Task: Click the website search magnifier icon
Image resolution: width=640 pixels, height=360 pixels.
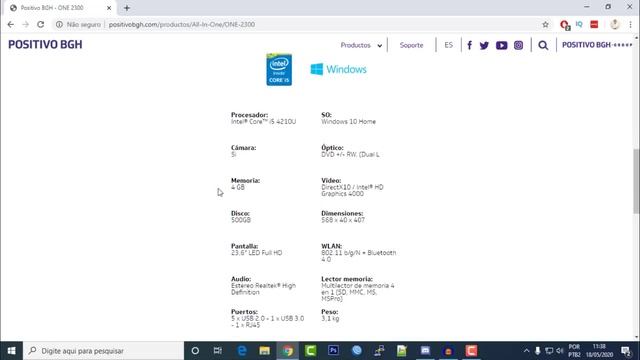Action: pyautogui.click(x=543, y=45)
